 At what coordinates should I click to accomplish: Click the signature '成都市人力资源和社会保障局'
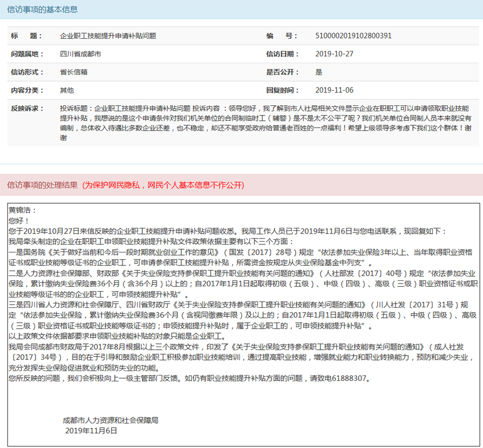coord(111,420)
